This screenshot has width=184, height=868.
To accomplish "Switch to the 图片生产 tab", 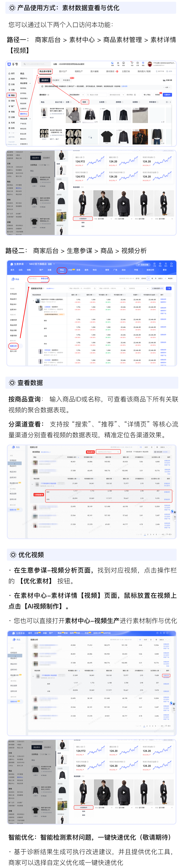I will 63,71.
